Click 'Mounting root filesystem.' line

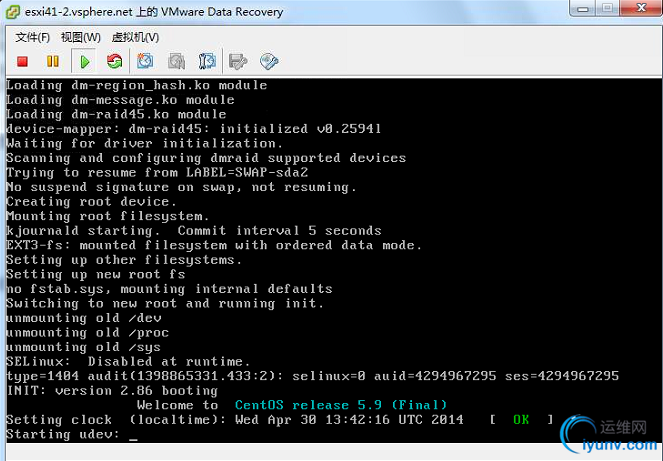pos(108,216)
